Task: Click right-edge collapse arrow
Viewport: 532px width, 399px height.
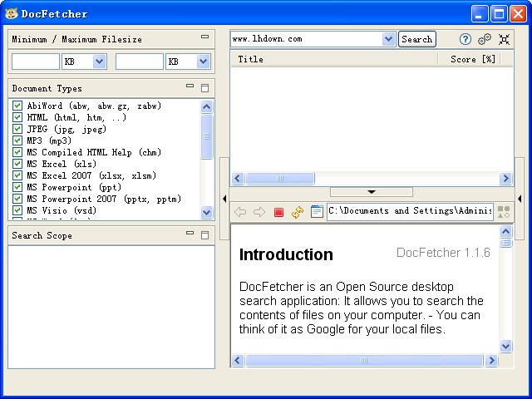Action: pos(520,199)
